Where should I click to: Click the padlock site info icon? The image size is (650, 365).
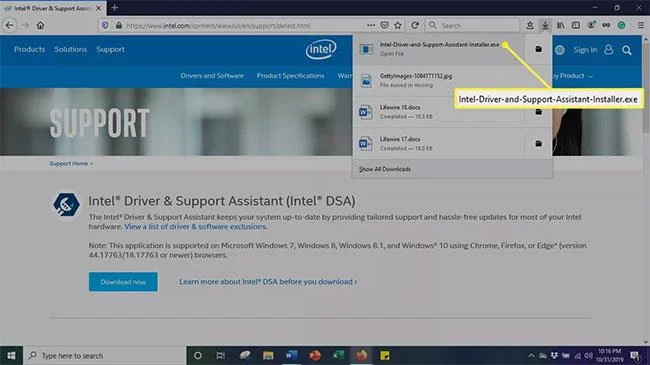click(119, 25)
